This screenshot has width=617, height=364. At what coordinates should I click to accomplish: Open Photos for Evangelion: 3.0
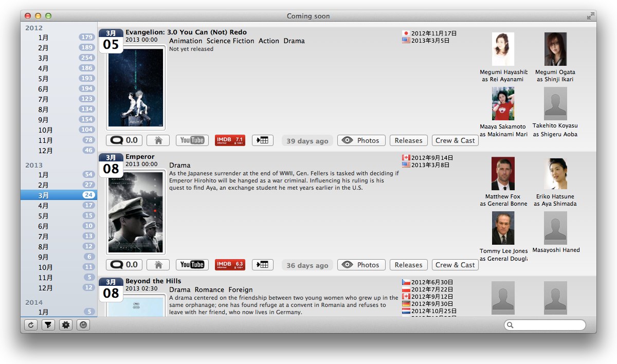(361, 140)
